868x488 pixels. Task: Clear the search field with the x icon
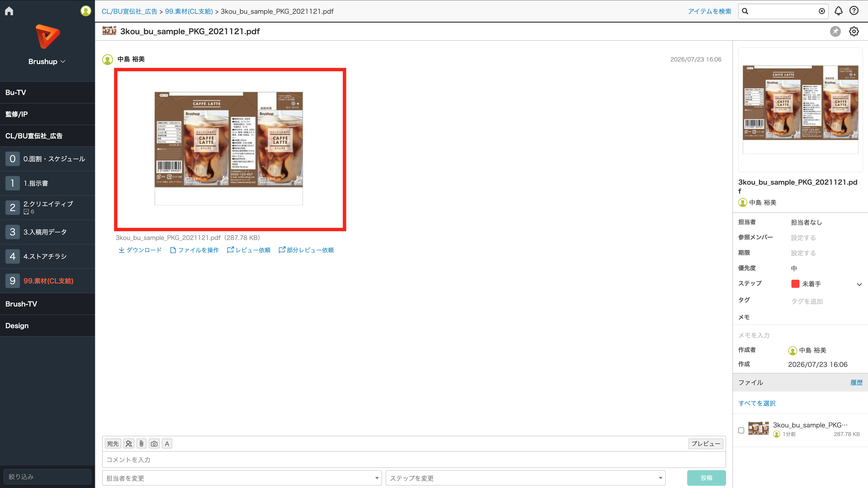point(822,12)
